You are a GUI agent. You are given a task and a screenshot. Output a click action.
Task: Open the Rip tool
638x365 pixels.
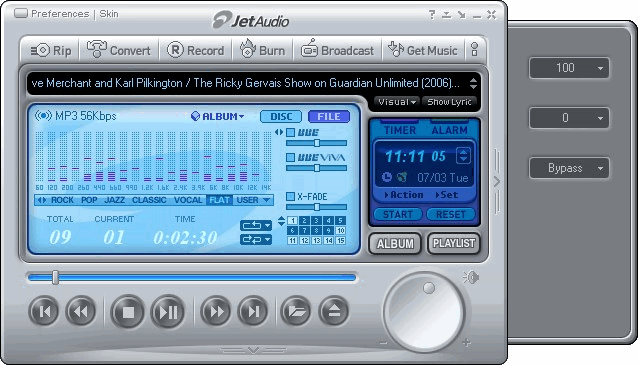click(x=51, y=50)
